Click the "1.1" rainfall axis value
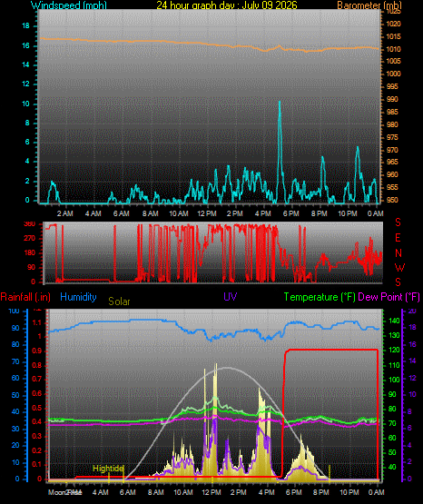This screenshot has height=504, width=423. click(37, 322)
